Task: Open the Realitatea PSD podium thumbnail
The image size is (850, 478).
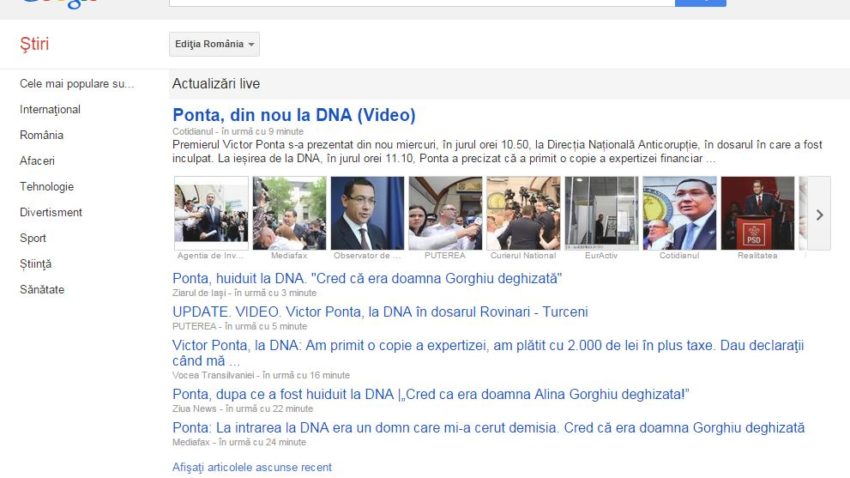Action: pyautogui.click(x=757, y=213)
